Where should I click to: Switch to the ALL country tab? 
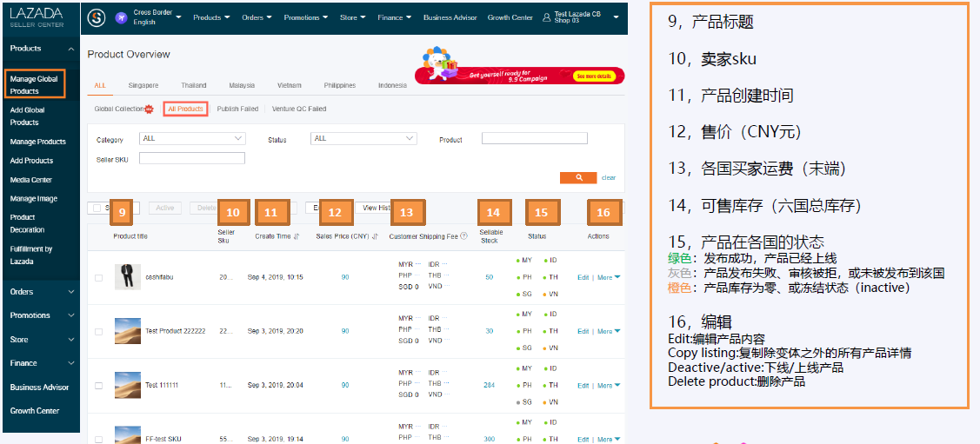click(x=100, y=85)
